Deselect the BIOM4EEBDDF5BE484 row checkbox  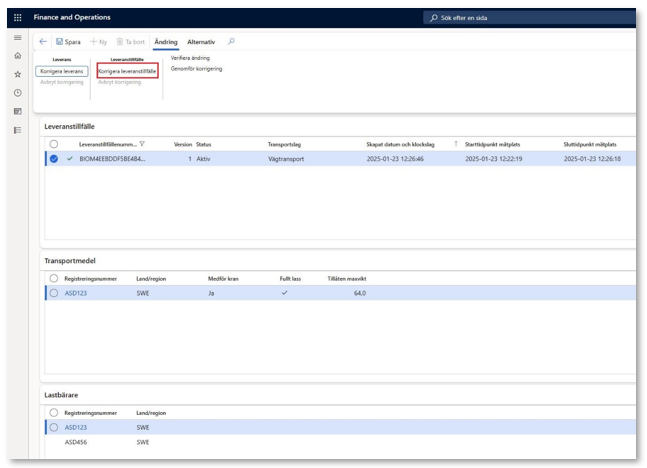click(x=54, y=158)
